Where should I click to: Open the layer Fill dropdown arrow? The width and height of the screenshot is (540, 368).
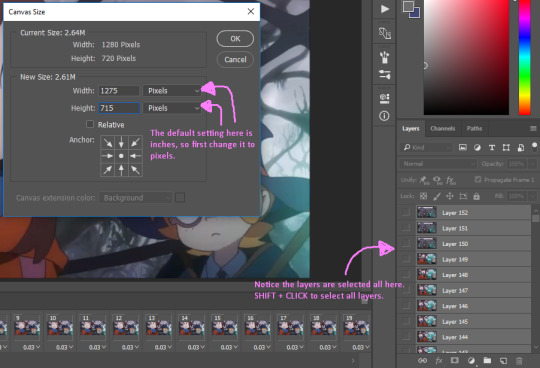[x=532, y=196]
